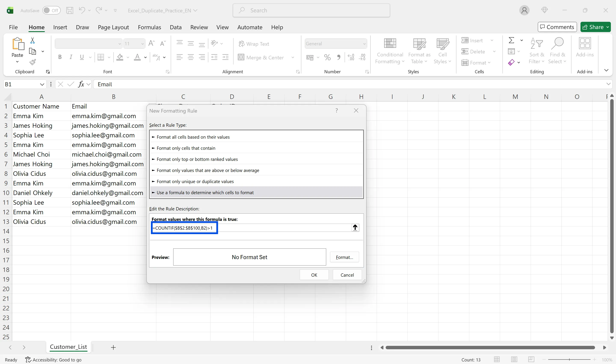Click the Format... button in the dialog
616x364 pixels.
[x=344, y=257]
